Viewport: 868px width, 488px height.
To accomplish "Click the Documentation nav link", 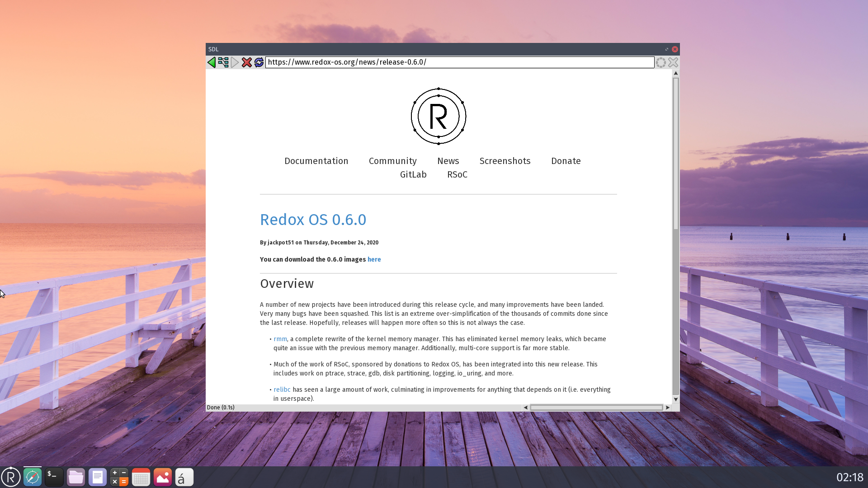I will pyautogui.click(x=316, y=161).
